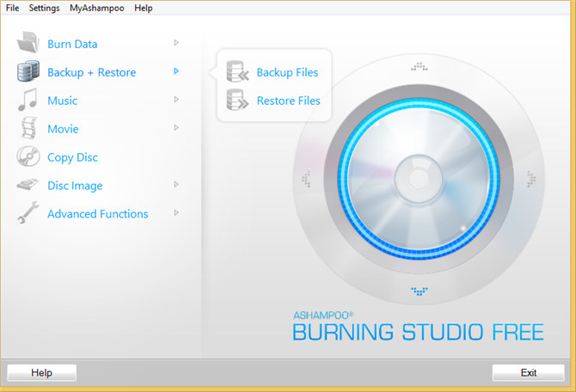The width and height of the screenshot is (576, 392).
Task: Click the Backup + Restore database icon
Action: click(28, 72)
